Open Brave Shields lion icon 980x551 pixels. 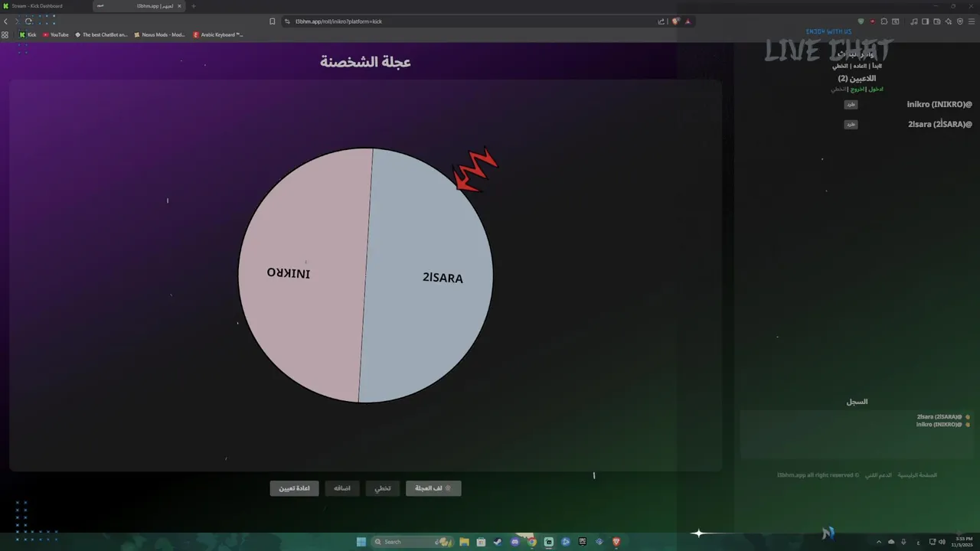675,21
